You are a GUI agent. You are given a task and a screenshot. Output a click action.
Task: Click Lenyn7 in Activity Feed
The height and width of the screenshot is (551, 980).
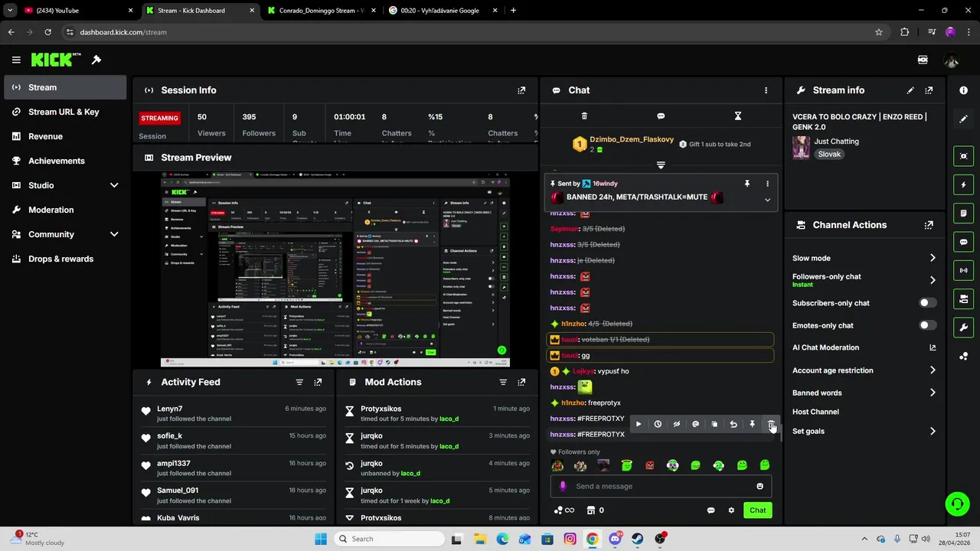170,409
